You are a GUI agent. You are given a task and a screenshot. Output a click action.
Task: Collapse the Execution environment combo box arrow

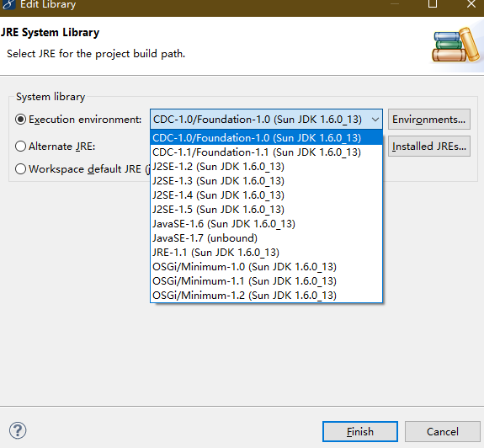[x=375, y=120]
